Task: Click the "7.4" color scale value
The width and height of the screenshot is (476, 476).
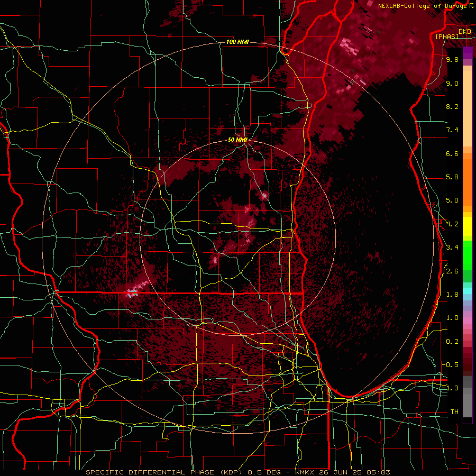Action: tap(452, 130)
